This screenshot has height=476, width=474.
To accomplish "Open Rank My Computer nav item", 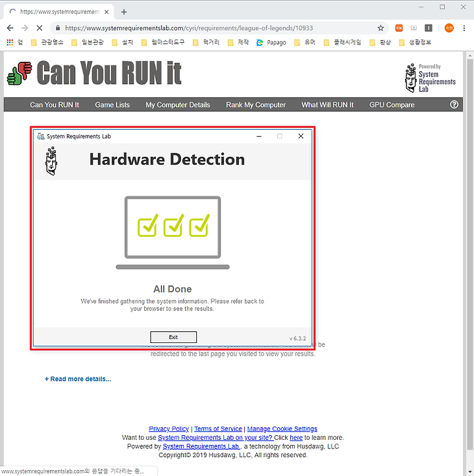I will [x=255, y=105].
